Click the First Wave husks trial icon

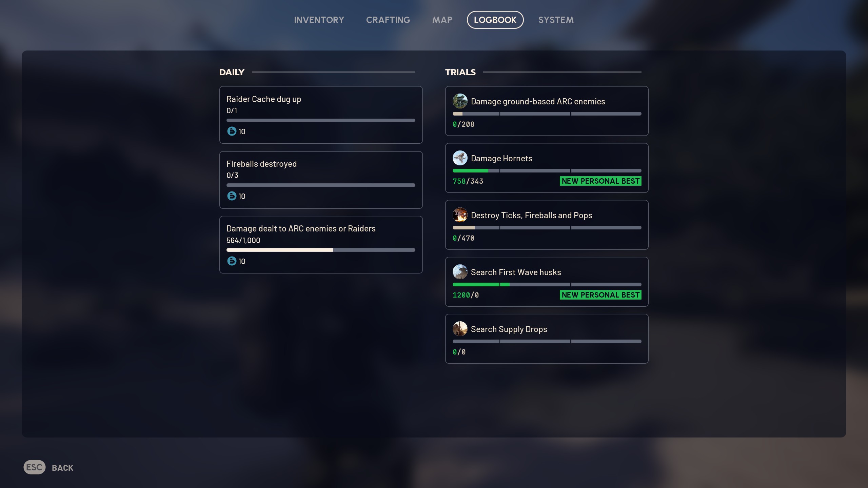pyautogui.click(x=460, y=272)
